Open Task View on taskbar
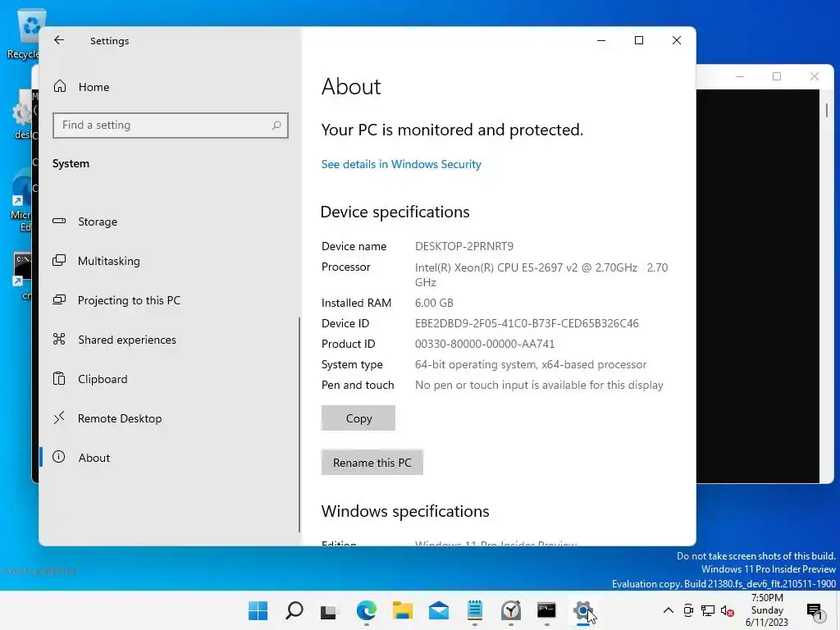Screen dimensions: 840x630 [330, 610]
